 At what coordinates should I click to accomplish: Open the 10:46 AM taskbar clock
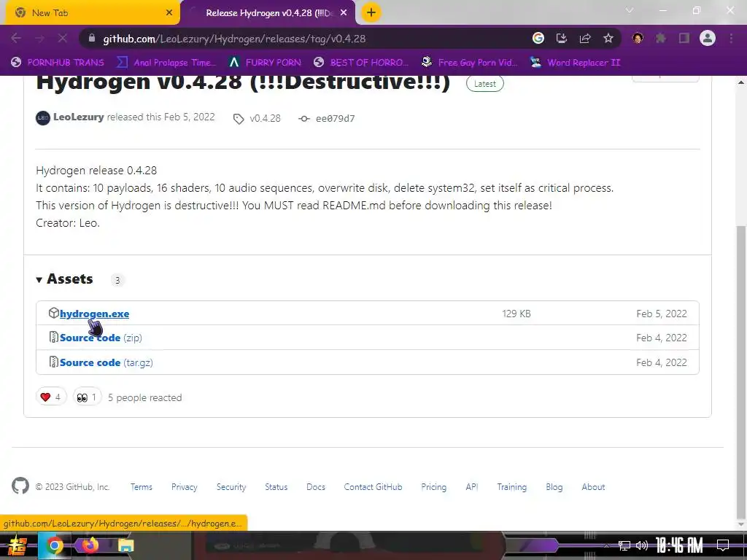679,545
